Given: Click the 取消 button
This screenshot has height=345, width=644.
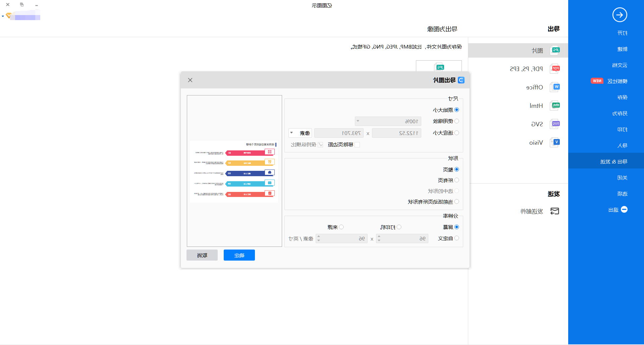Looking at the screenshot, I should click(202, 255).
